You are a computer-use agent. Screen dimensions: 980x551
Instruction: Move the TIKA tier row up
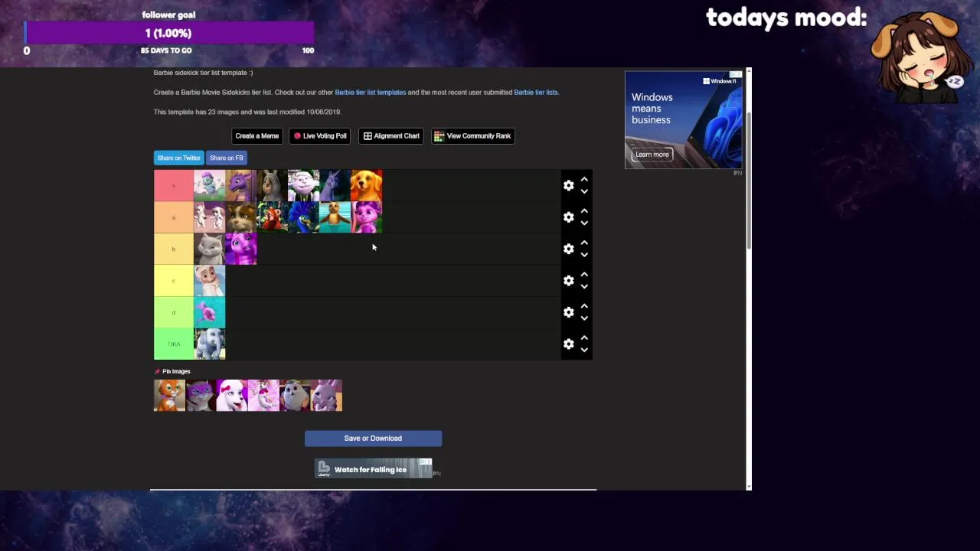tap(584, 338)
